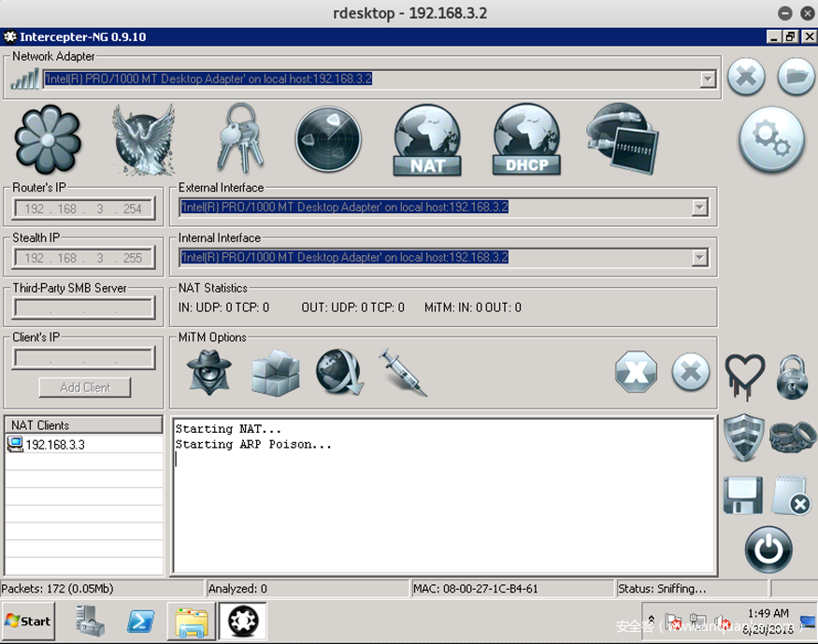
Task: Open the Windows Start menu
Action: coord(28,621)
